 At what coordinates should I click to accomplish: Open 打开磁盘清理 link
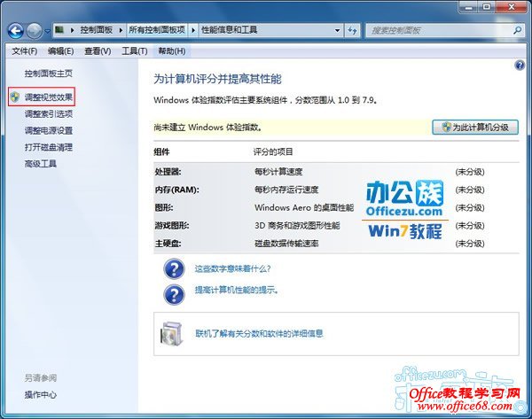[x=49, y=147]
